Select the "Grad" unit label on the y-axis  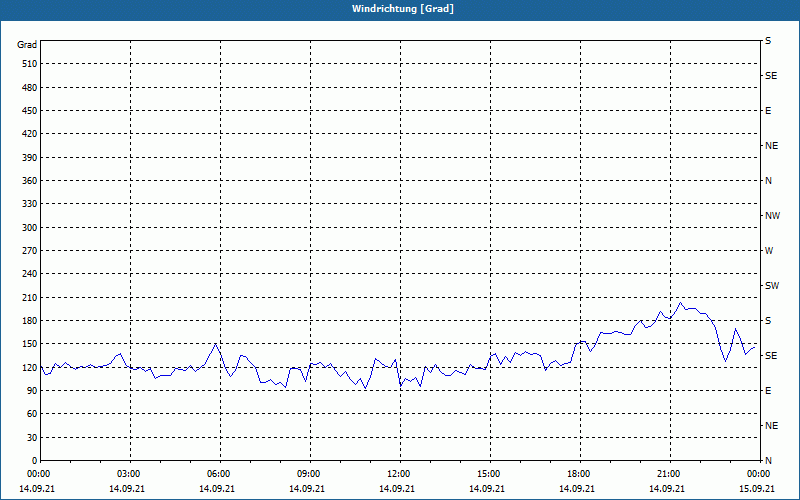tap(27, 45)
